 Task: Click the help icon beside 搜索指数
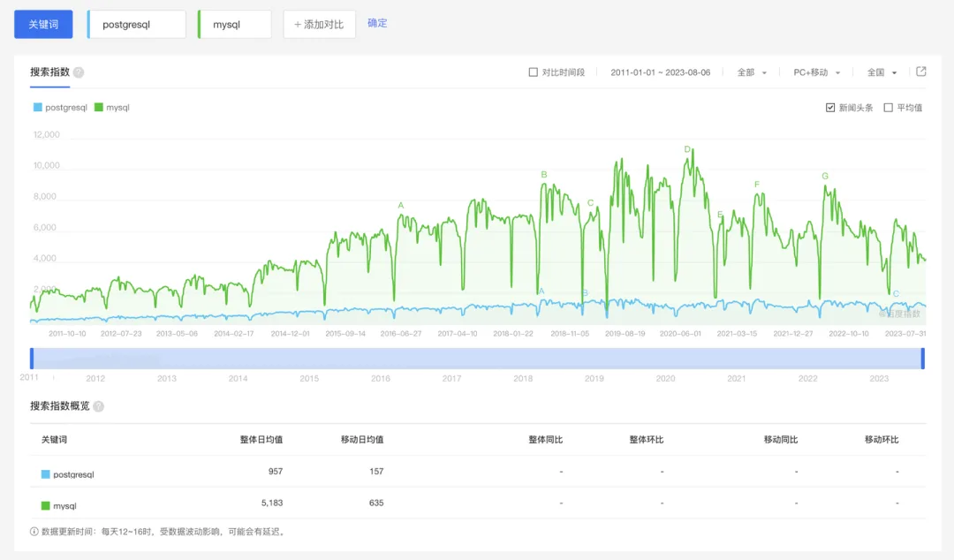[x=79, y=72]
